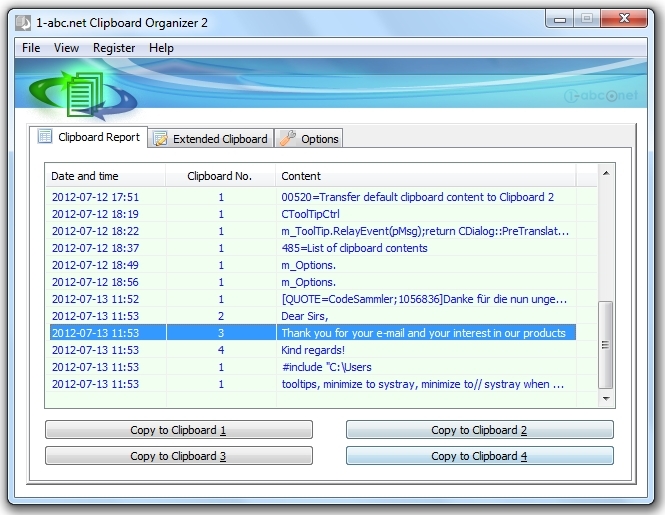Screen dimensions: 665x515
Task: Sort by the Clipboard No. column header
Action: 220,176
